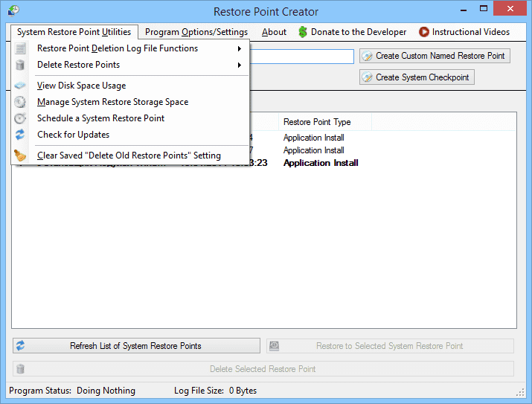Screen dimensions: 532x404
Task: Click the clock icon for Schedule Restore Point
Action: pyautogui.click(x=21, y=118)
